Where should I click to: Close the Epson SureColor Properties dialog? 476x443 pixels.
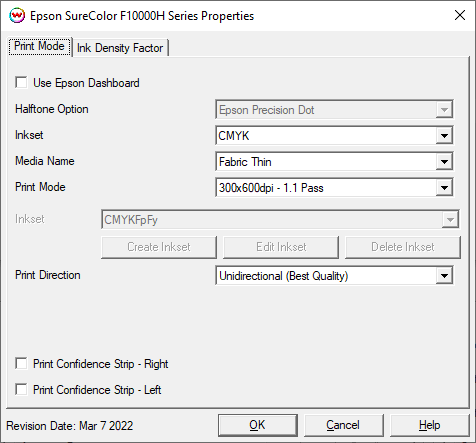point(460,15)
